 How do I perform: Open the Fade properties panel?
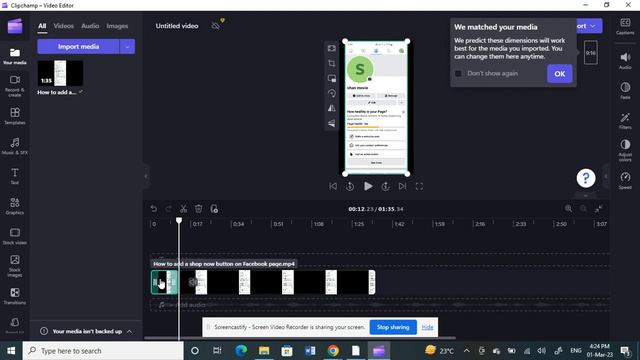[625, 90]
